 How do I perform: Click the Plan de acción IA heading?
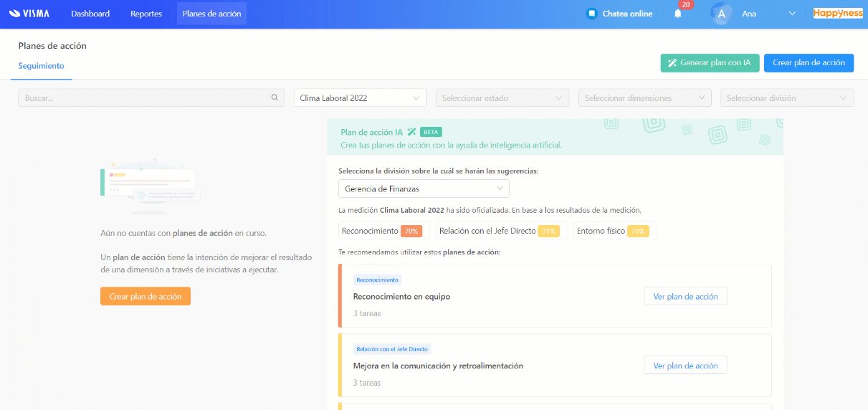point(371,132)
